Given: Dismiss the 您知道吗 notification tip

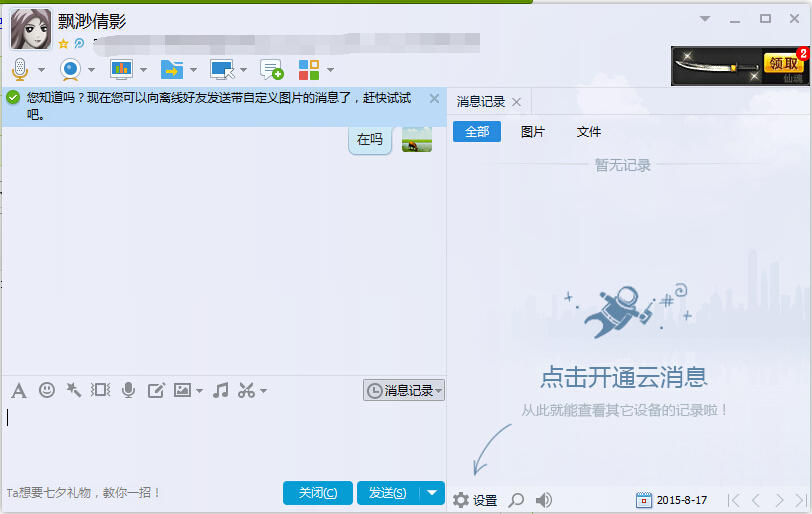Looking at the screenshot, I should [x=434, y=98].
